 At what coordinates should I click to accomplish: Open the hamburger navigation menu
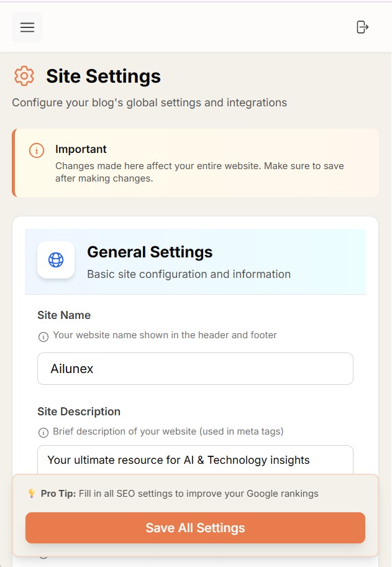pos(27,27)
